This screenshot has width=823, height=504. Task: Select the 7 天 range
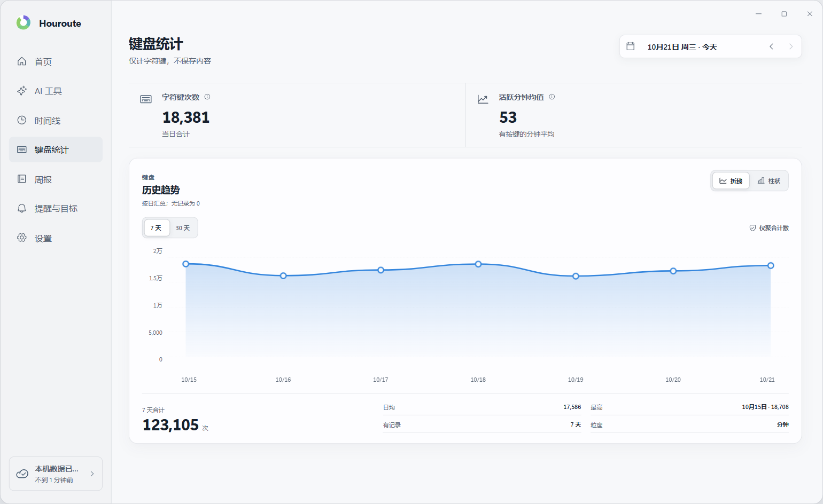coord(156,228)
